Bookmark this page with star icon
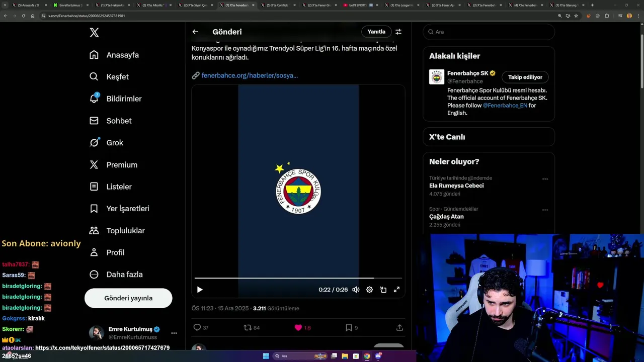Screen dimensions: 644x362 click(576, 16)
